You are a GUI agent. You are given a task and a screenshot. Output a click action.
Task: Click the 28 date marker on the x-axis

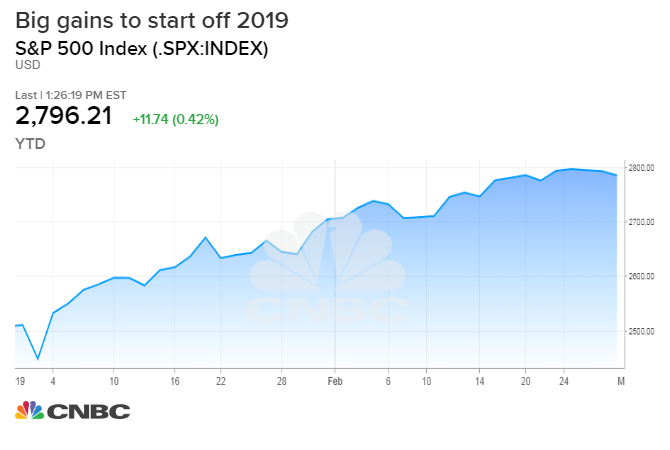283,380
